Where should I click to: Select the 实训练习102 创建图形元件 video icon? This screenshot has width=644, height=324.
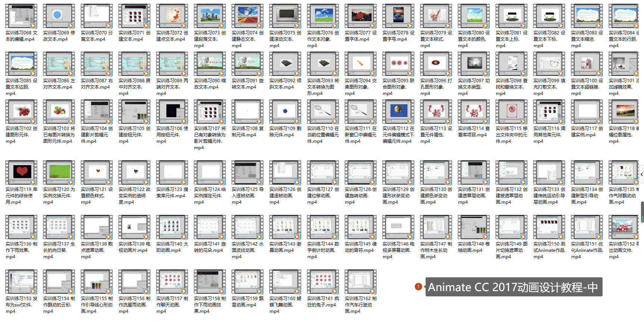tap(21, 112)
